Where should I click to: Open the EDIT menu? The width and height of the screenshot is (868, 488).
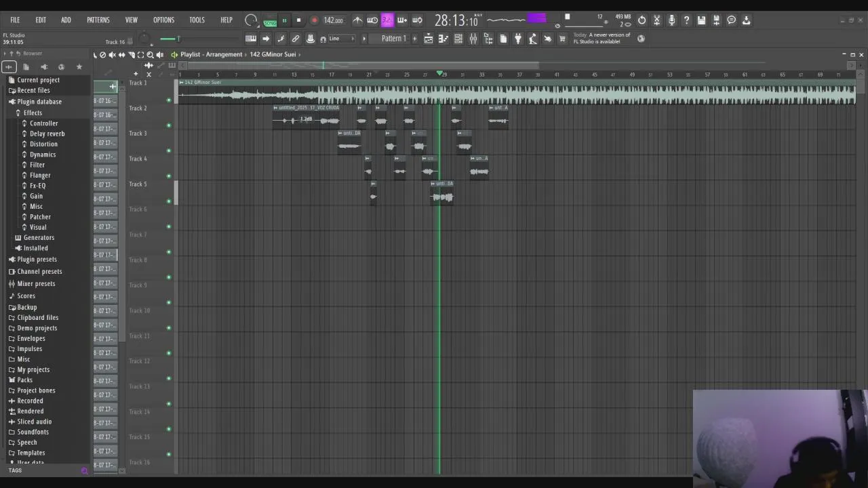(41, 20)
